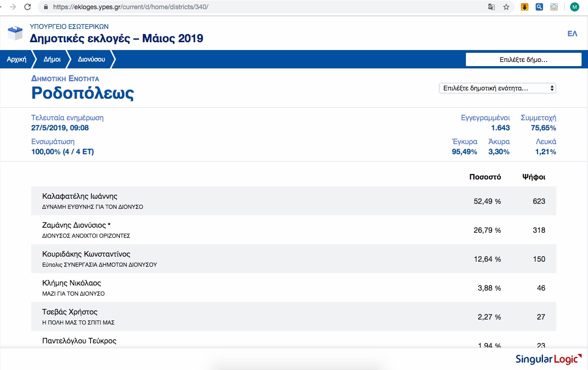Click the browser forward arrow

click(13, 7)
